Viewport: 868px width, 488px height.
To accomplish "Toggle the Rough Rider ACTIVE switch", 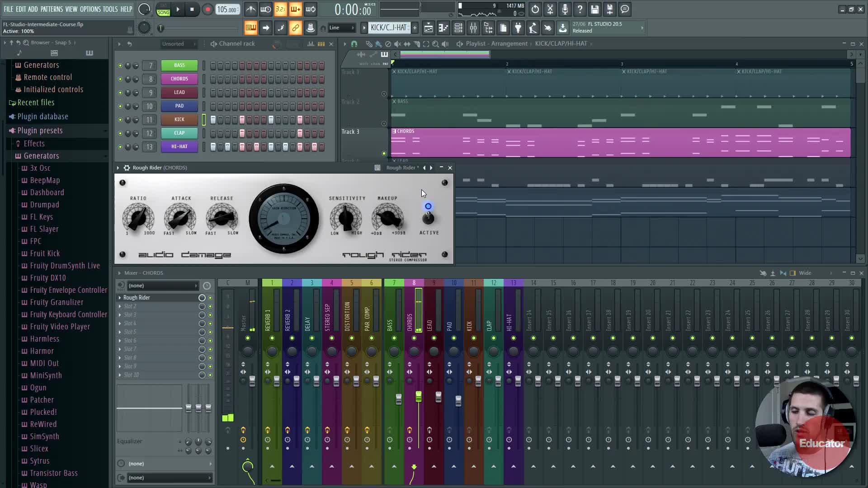I will pos(428,218).
